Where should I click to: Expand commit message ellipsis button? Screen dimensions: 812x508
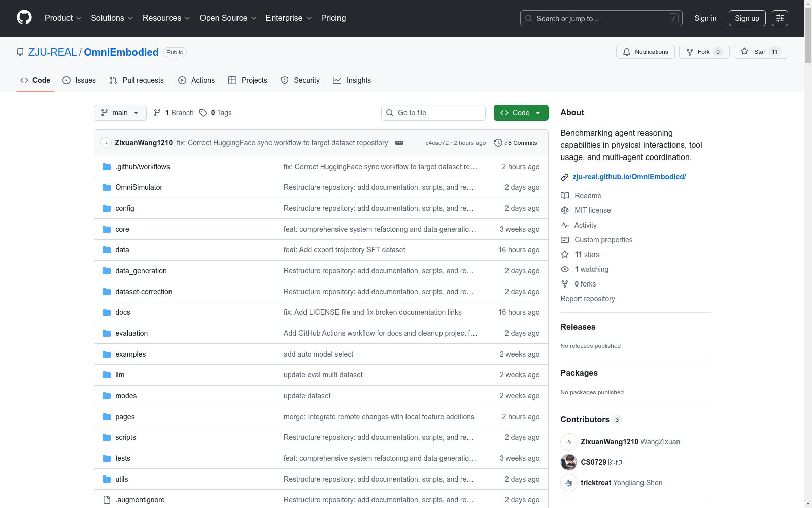[x=399, y=143]
